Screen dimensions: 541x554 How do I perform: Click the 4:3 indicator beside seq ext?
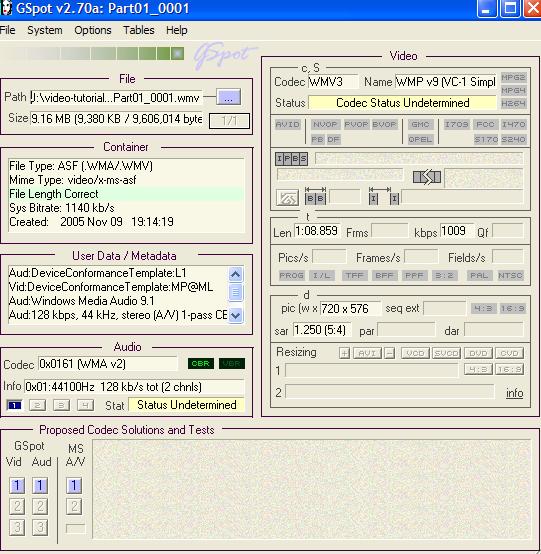(483, 308)
